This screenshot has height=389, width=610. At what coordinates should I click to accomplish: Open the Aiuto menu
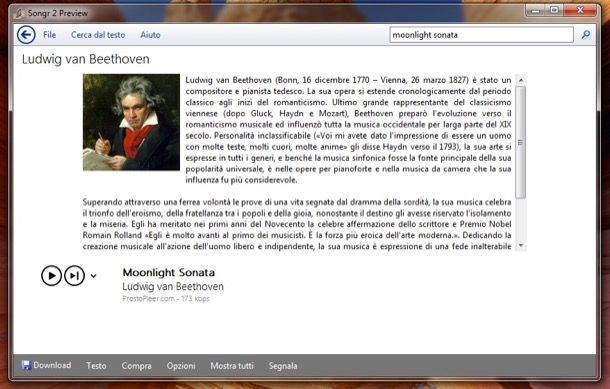coord(150,35)
